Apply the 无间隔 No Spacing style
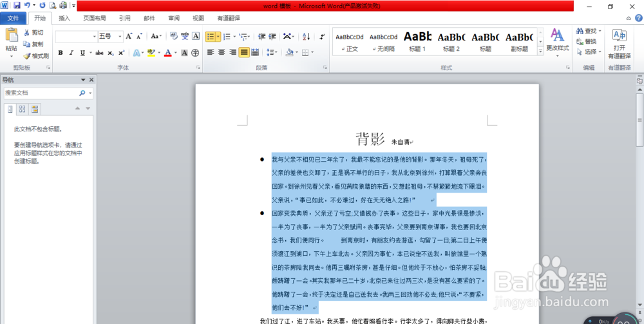Image resolution: width=644 pixels, height=324 pixels. click(384, 41)
